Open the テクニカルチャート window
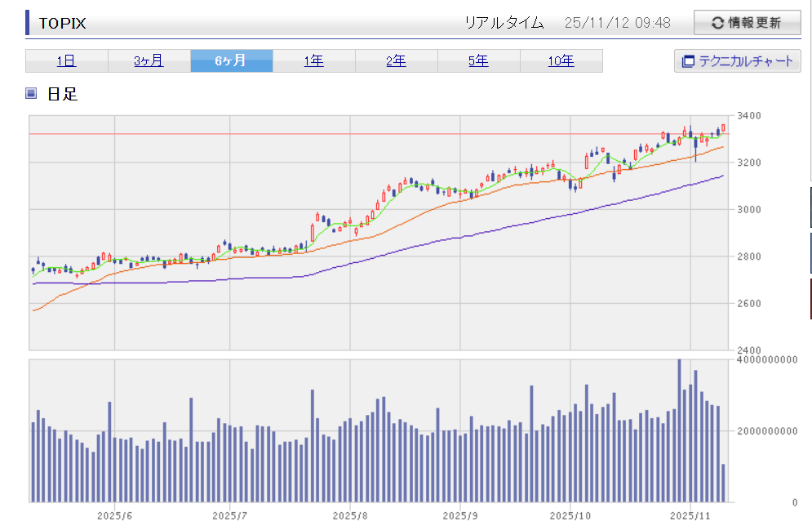Image resolution: width=812 pixels, height=526 pixels. pos(738,60)
